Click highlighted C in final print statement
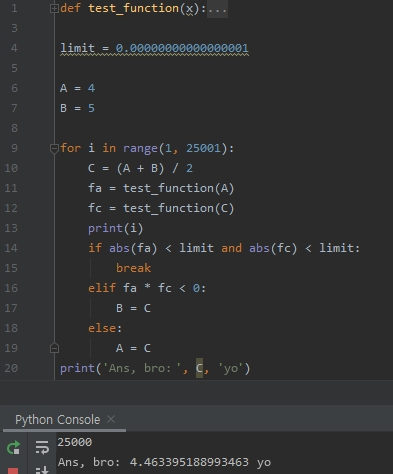The height and width of the screenshot is (474, 393). (199, 368)
